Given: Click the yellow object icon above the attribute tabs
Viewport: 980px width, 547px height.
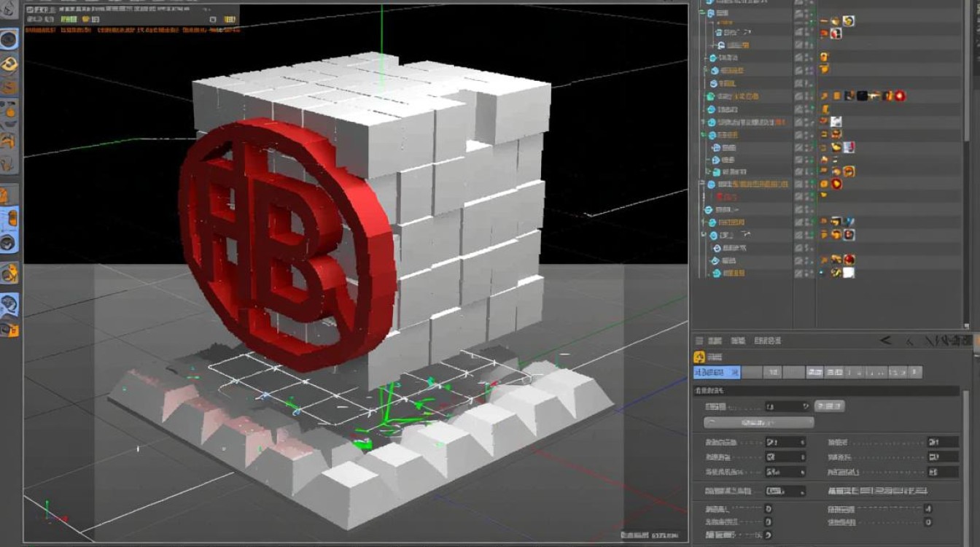Looking at the screenshot, I should coord(699,357).
